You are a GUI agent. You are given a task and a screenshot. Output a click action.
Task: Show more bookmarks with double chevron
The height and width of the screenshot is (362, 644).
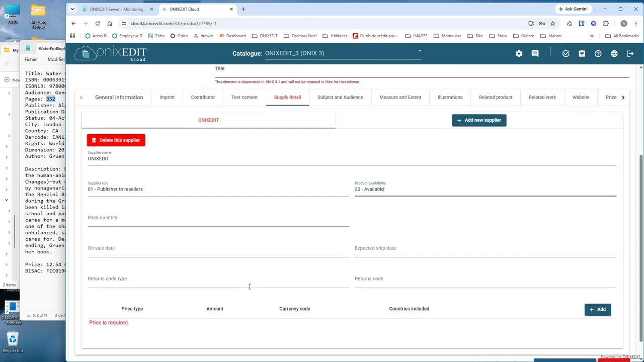click(x=592, y=36)
